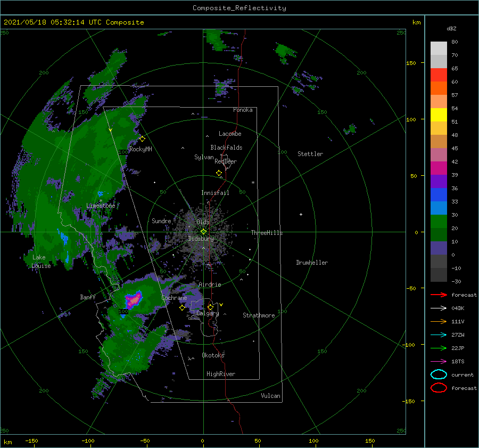
Task: Click the ThreeHills label
Action: (x=267, y=233)
